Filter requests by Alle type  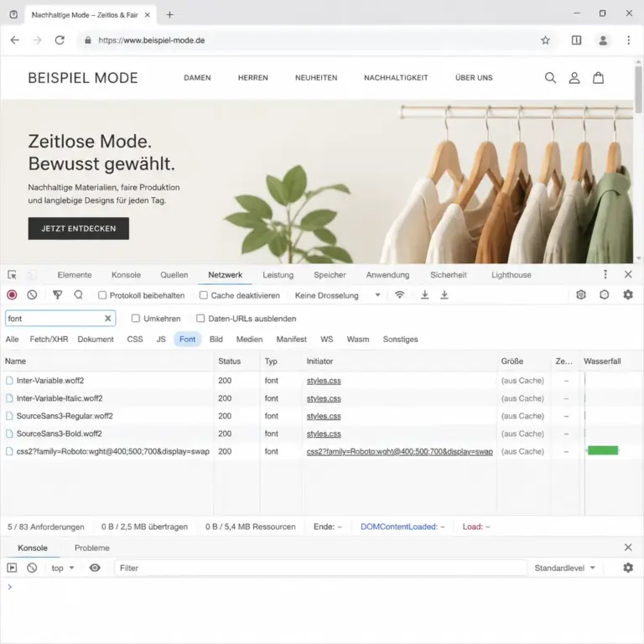coord(12,340)
